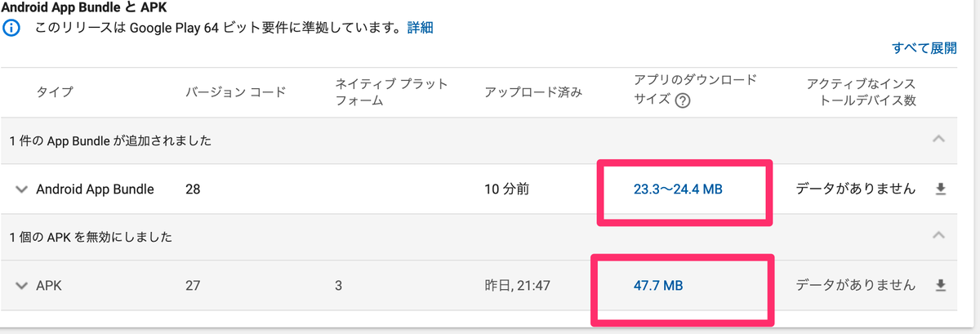This screenshot has width=980, height=334.
Task: Click the タイプ column header
Action: 55,91
